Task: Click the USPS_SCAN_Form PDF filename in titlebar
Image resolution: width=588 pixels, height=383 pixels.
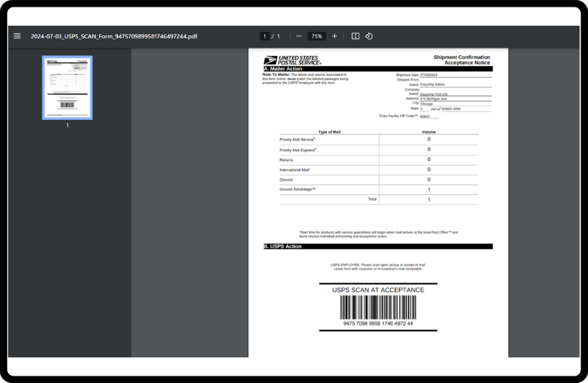Action: 113,36
